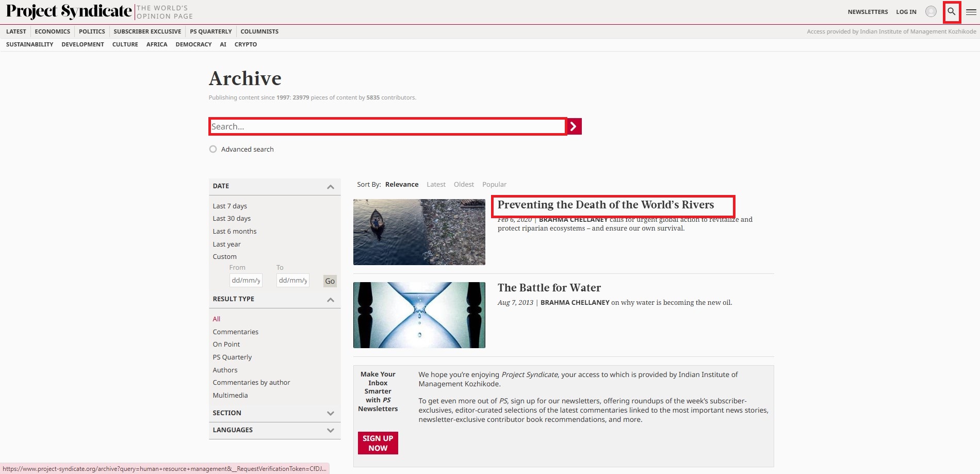The height and width of the screenshot is (474, 980).
Task: Filter results by Last 30 days
Action: 232,219
